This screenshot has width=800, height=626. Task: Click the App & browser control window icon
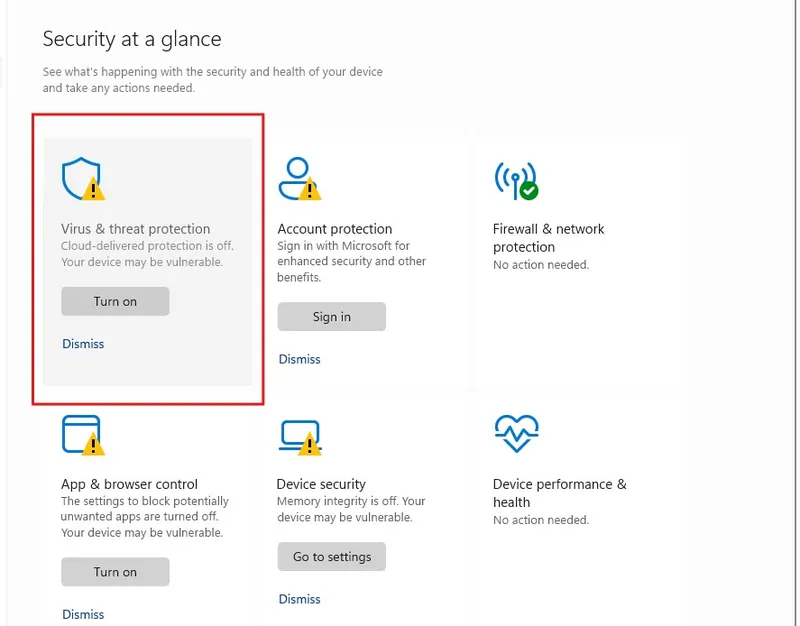pyautogui.click(x=83, y=435)
